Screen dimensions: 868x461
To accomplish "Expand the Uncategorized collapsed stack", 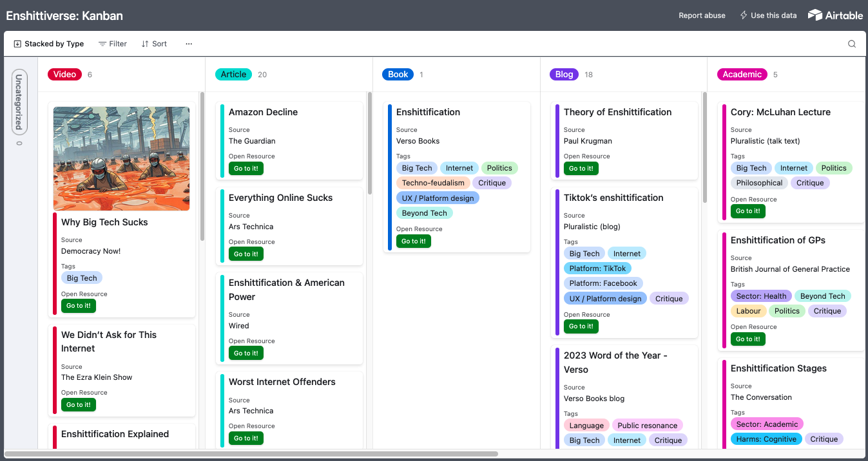I will pos(19,102).
